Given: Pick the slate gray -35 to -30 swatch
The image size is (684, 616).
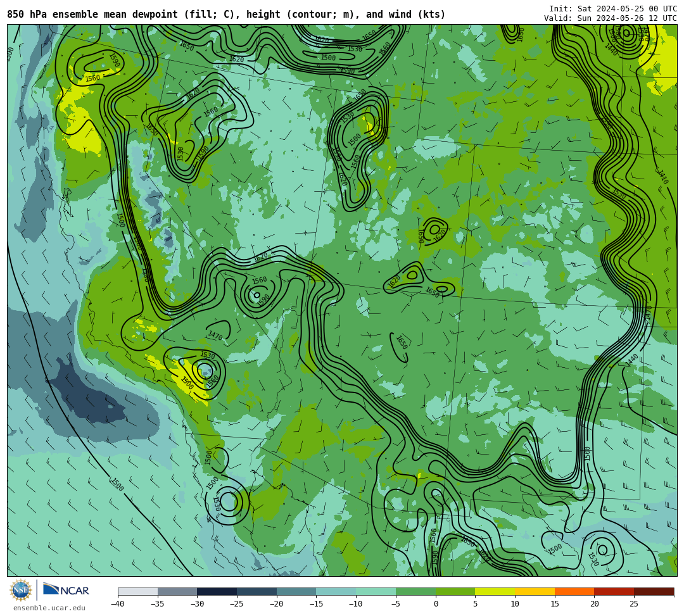Looking at the screenshot, I should point(177,591).
